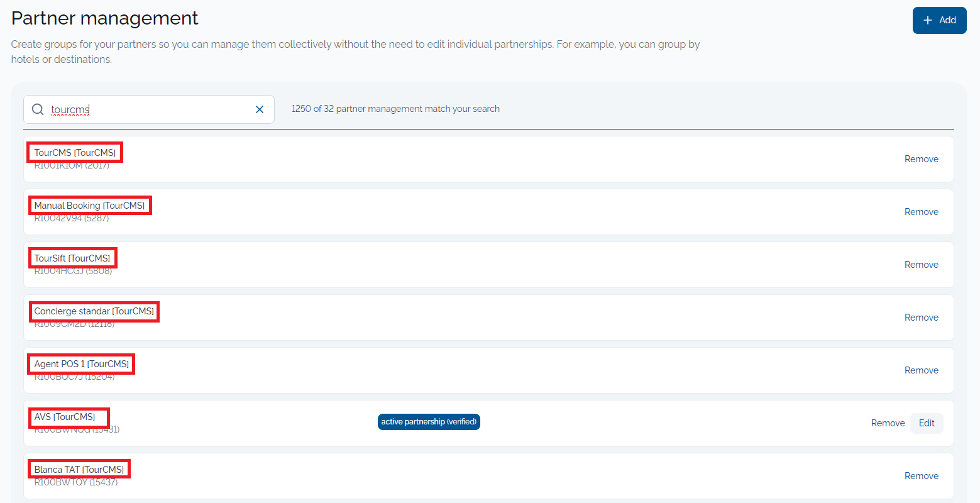Select the AVS [TourCMS] row title
This screenshot has height=503, width=980.
pos(65,417)
